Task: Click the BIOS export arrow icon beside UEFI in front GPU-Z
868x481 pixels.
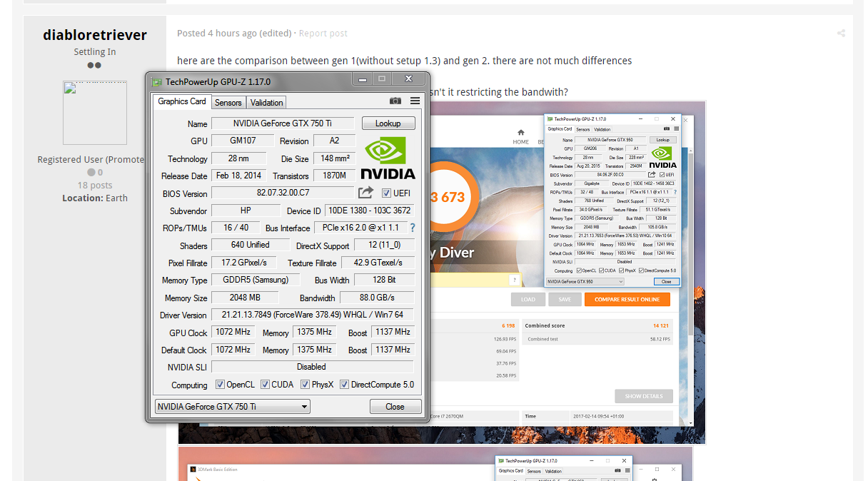Action: [365, 193]
